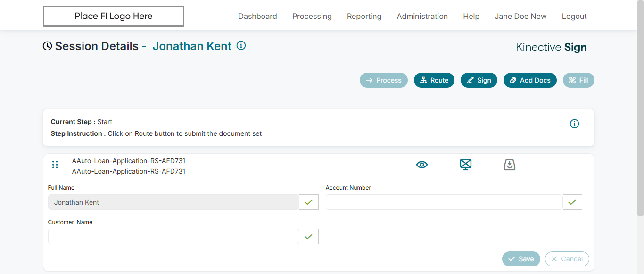Grab the document drag handle dots
Image resolution: width=644 pixels, height=274 pixels.
55,165
